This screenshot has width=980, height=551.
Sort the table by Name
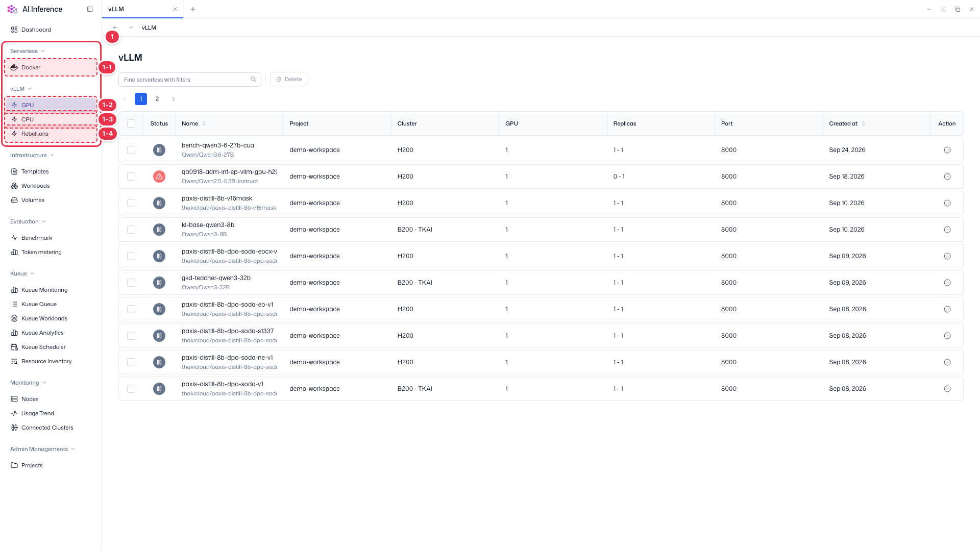(194, 123)
